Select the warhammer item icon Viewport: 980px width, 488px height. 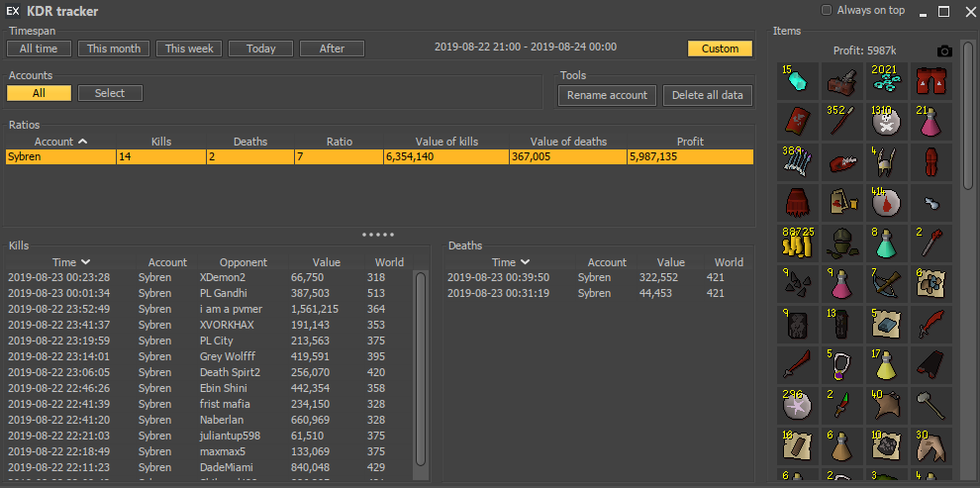tap(931, 404)
